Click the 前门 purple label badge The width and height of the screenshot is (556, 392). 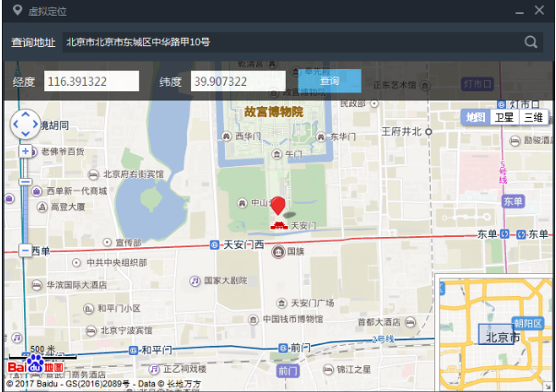288,371
